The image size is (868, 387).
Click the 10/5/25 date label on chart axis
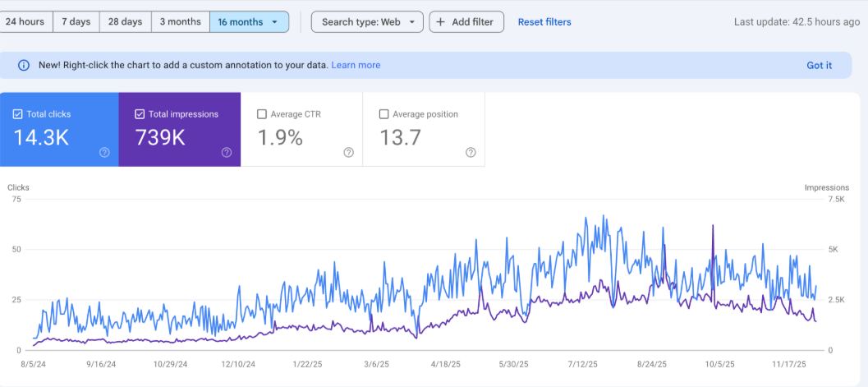tap(719, 364)
